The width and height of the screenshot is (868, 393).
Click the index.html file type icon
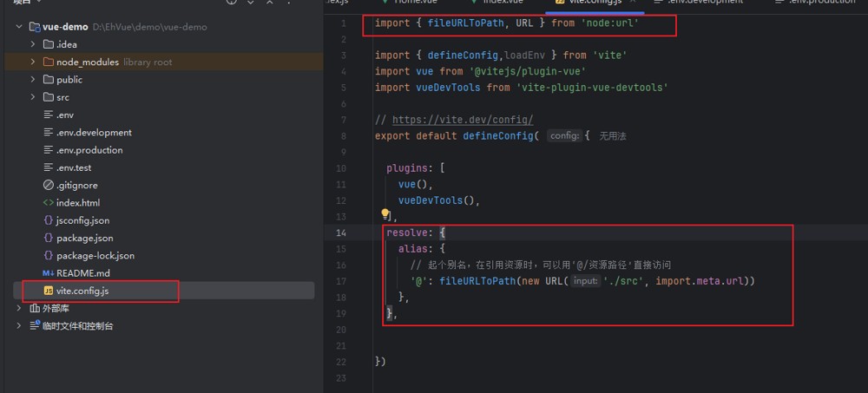click(x=48, y=203)
